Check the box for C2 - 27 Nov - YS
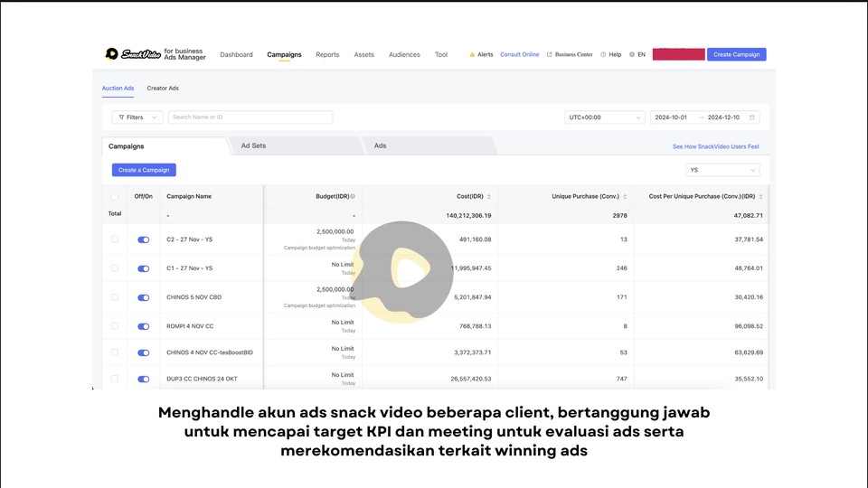 tap(115, 239)
